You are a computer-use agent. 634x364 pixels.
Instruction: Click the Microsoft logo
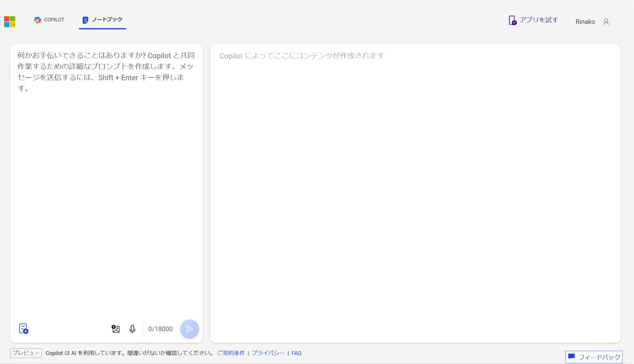click(10, 21)
